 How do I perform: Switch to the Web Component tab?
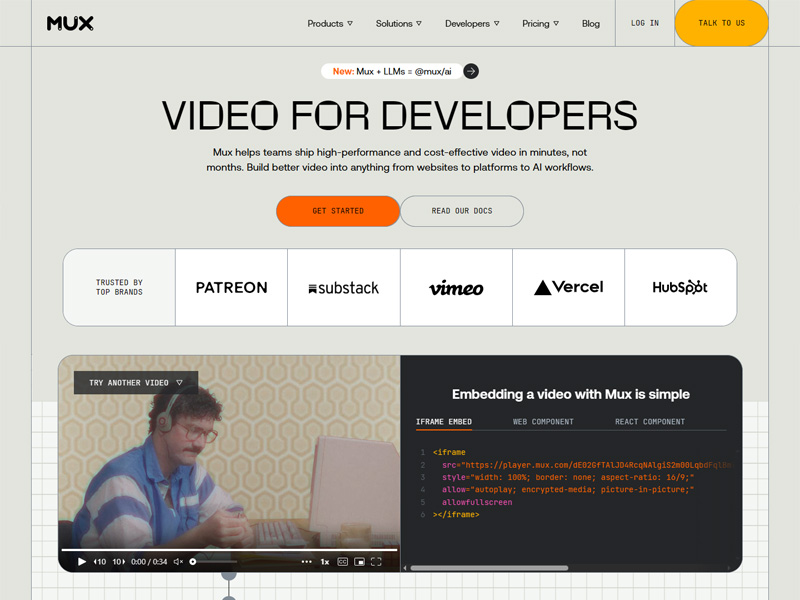coord(543,422)
